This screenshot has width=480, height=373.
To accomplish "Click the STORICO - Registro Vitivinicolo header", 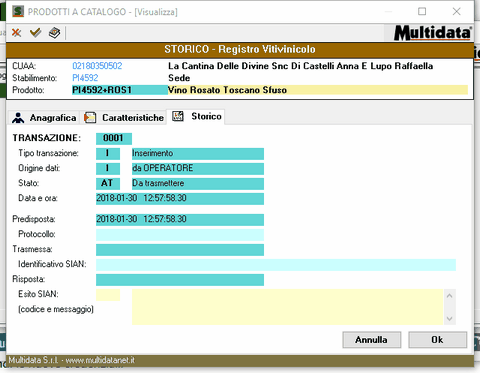I will [x=240, y=49].
